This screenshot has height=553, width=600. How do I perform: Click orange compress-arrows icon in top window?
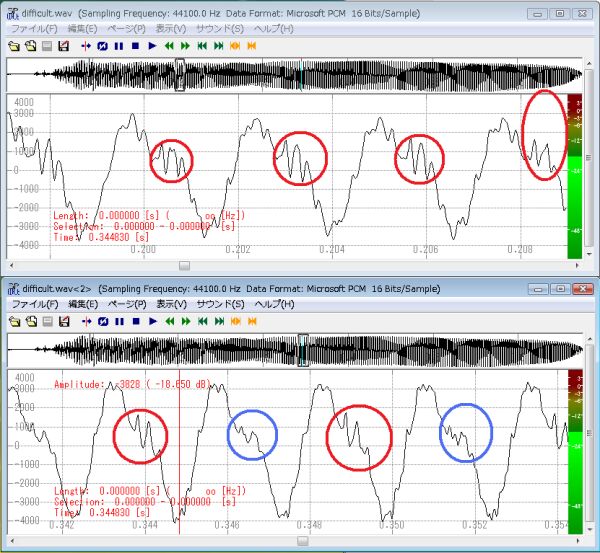(251, 46)
